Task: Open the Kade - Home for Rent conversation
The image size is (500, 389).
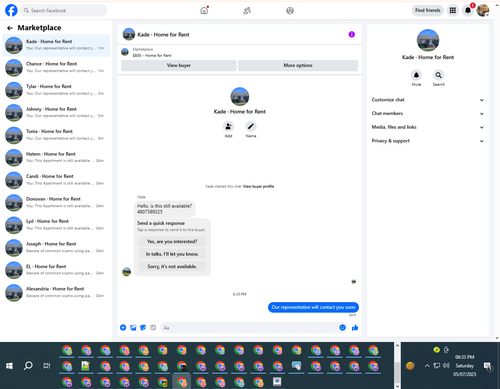Action: 56,45
